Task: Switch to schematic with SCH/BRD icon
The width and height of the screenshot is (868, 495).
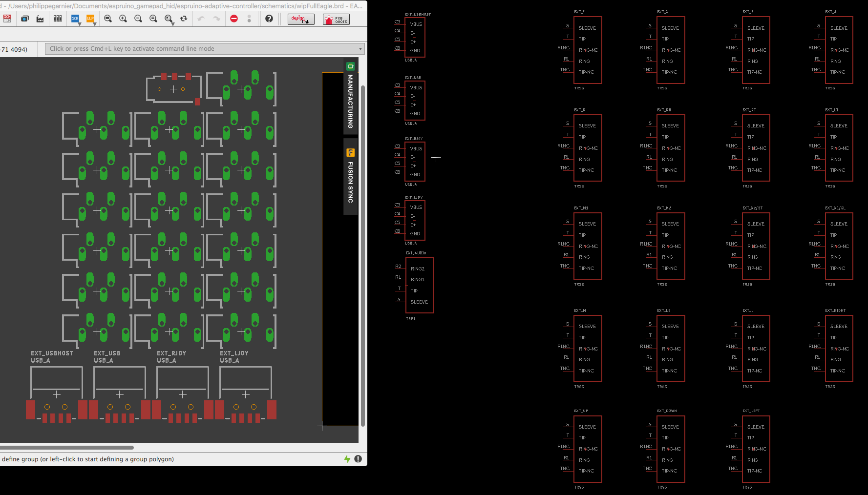Action: point(7,19)
